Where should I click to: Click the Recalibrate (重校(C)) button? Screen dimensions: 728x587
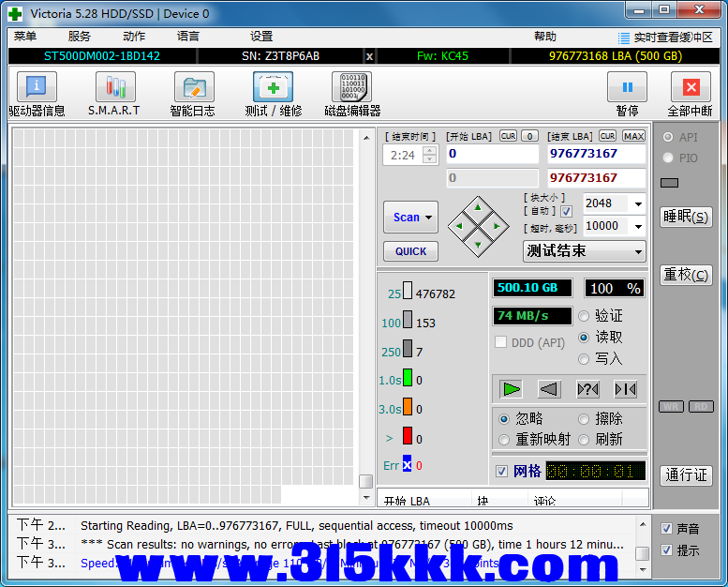pos(686,275)
